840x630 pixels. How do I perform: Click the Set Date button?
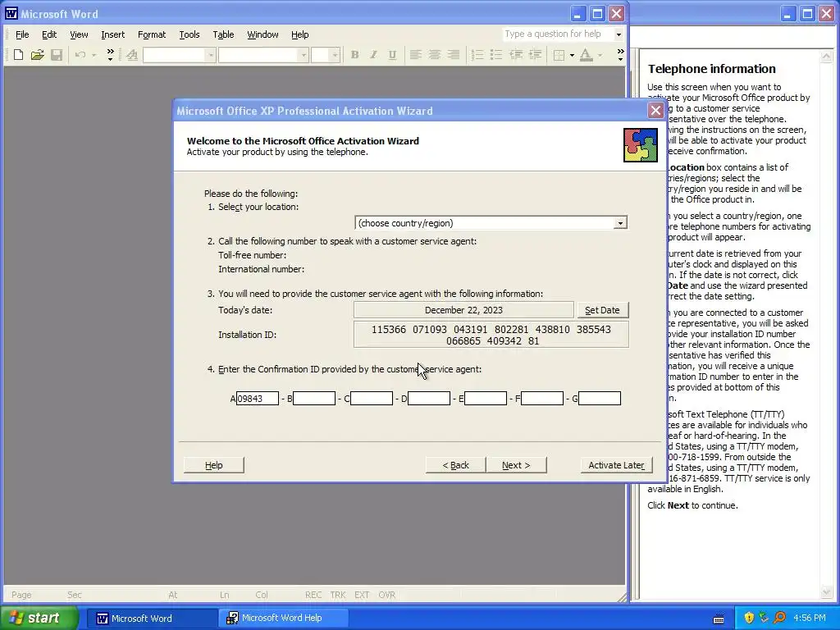pos(601,309)
